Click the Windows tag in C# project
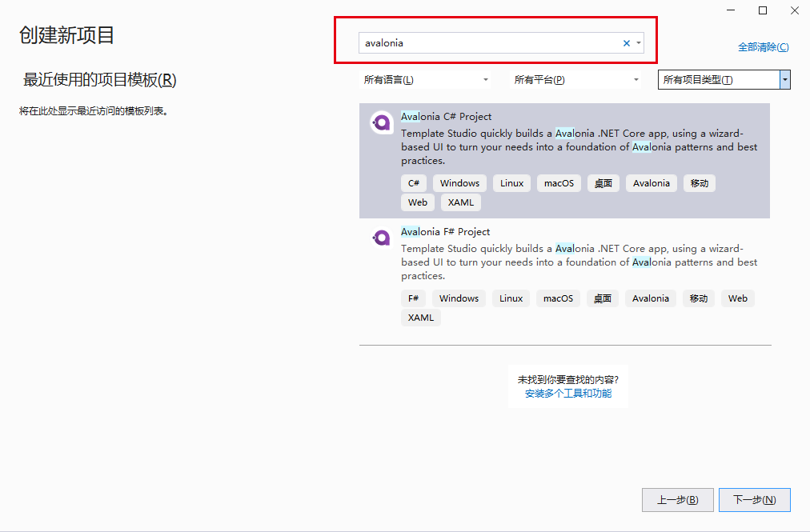 point(459,183)
